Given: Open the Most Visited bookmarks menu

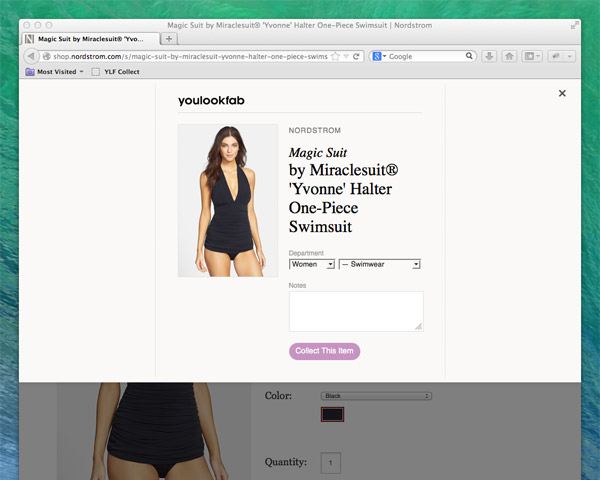Looking at the screenshot, I should (x=55, y=72).
